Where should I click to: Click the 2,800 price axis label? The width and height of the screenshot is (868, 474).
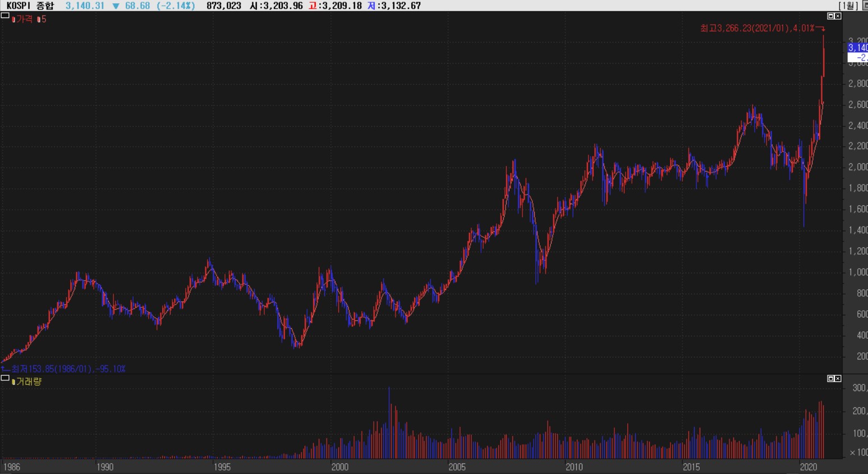(x=858, y=84)
